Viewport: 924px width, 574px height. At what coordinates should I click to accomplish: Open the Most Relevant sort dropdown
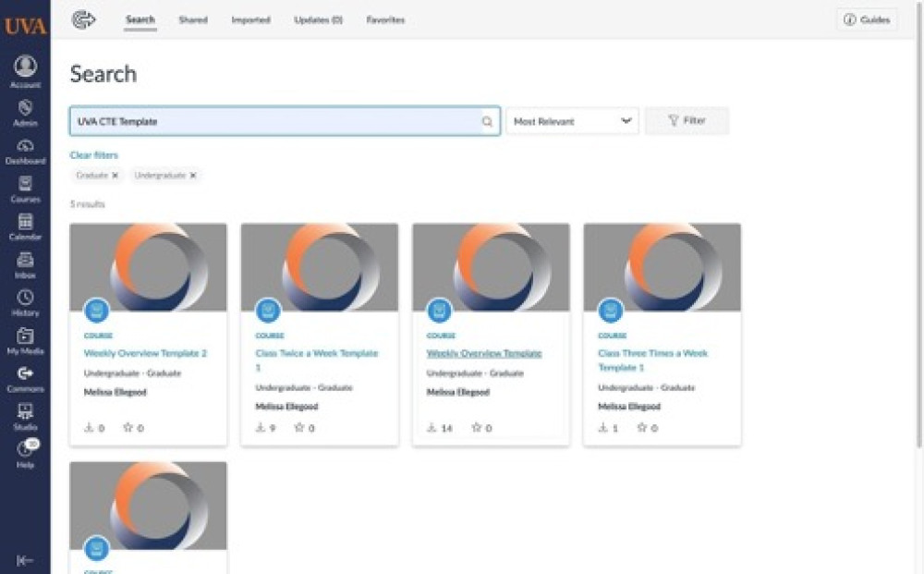(572, 121)
